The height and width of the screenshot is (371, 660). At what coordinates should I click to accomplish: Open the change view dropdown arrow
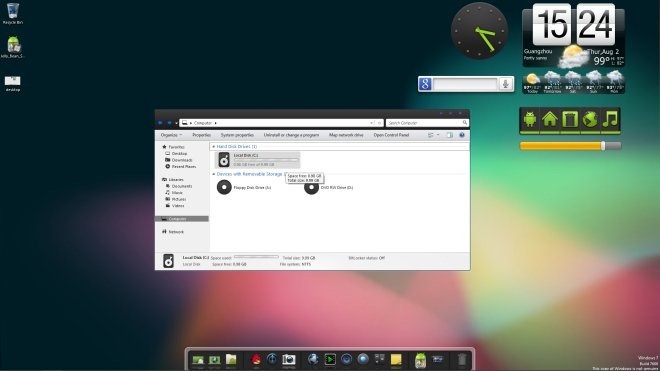tap(438, 135)
